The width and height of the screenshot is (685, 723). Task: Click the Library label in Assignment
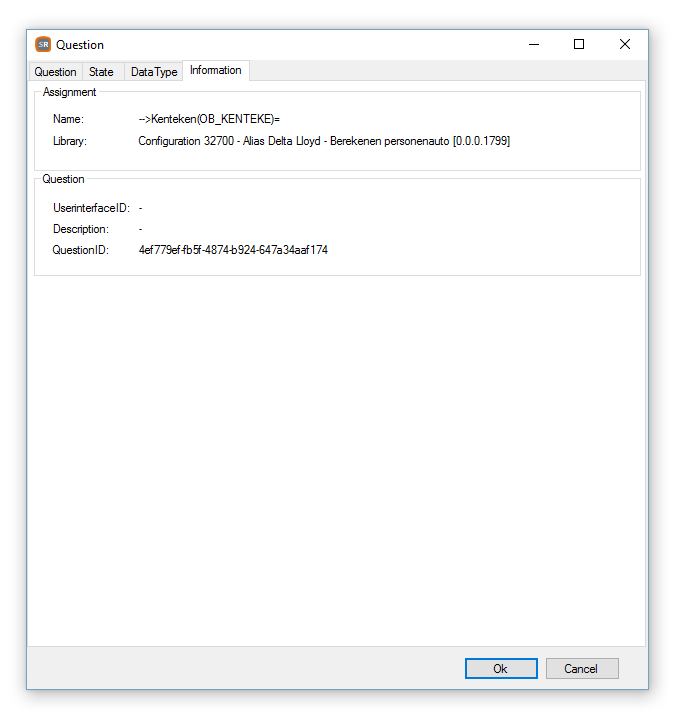coord(70,141)
